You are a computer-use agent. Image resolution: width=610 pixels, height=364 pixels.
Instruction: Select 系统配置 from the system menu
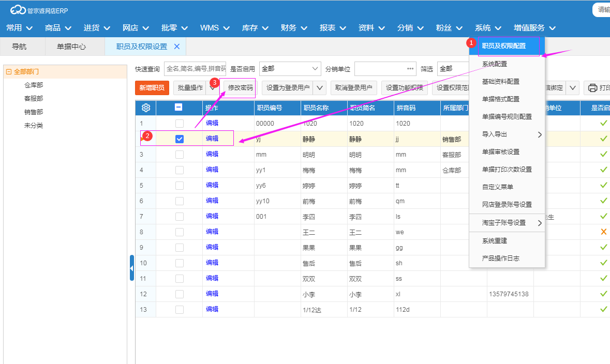coord(495,64)
